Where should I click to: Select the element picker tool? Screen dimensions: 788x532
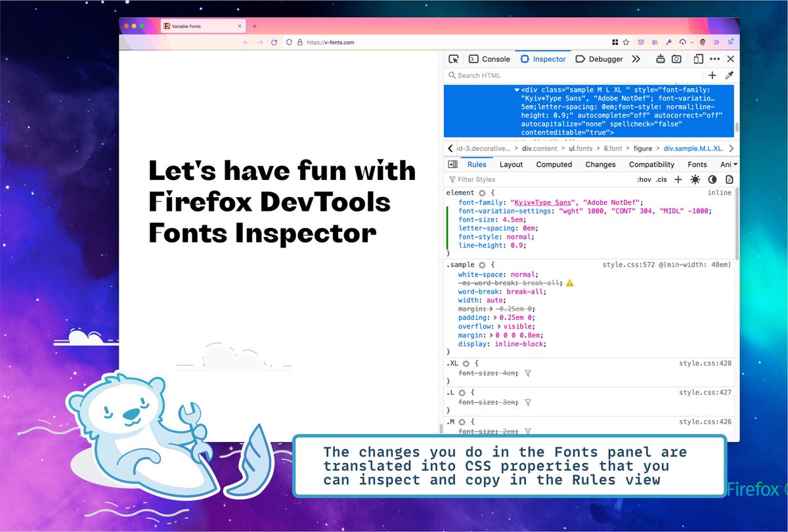pyautogui.click(x=453, y=58)
